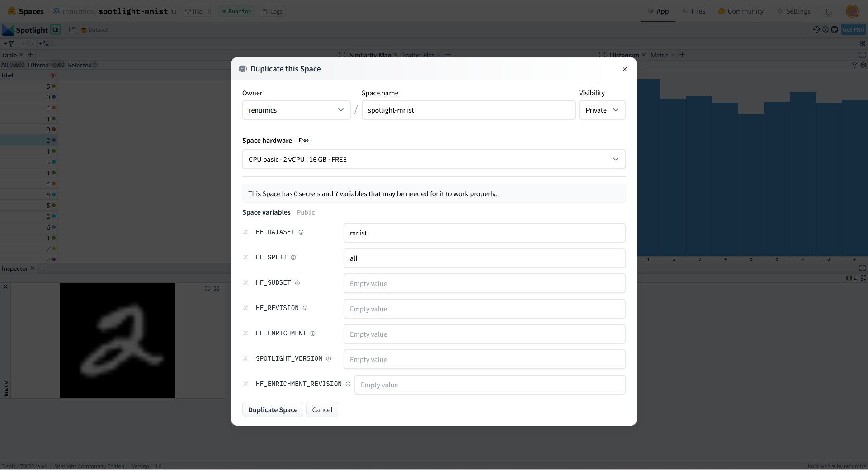Click the Cancel button in dialog

tap(322, 409)
